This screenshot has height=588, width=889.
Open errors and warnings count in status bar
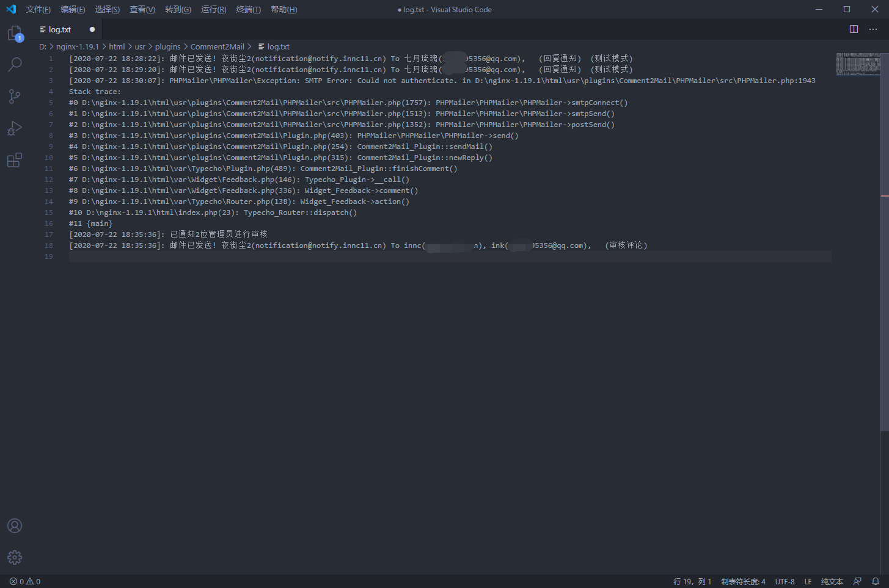click(x=25, y=581)
